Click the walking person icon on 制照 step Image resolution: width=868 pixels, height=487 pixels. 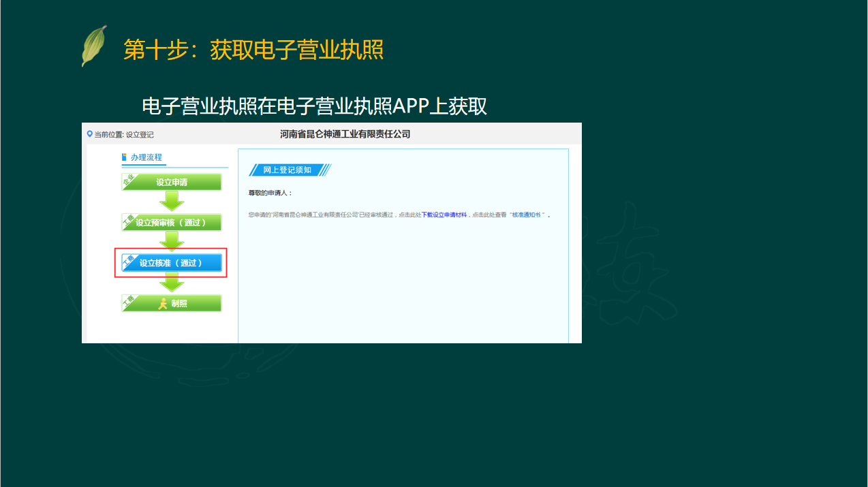163,303
